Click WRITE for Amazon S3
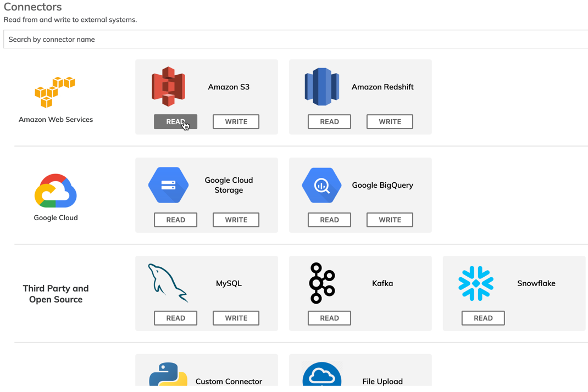 point(236,122)
